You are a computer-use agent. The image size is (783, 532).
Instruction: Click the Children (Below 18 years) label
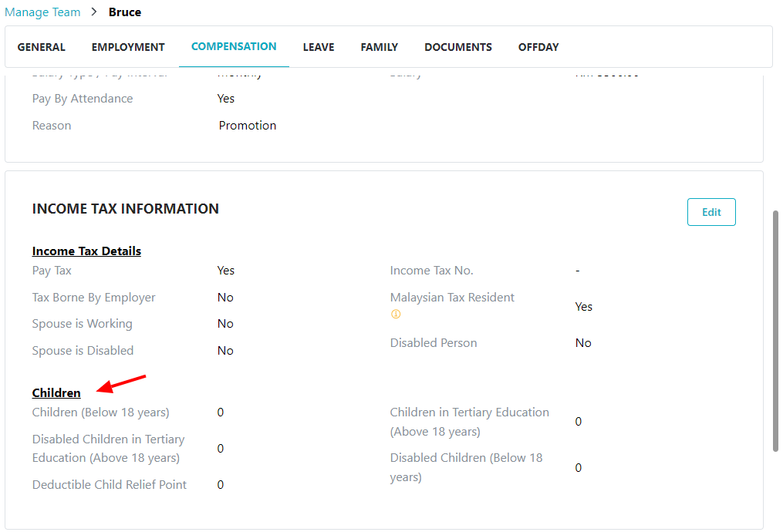101,412
